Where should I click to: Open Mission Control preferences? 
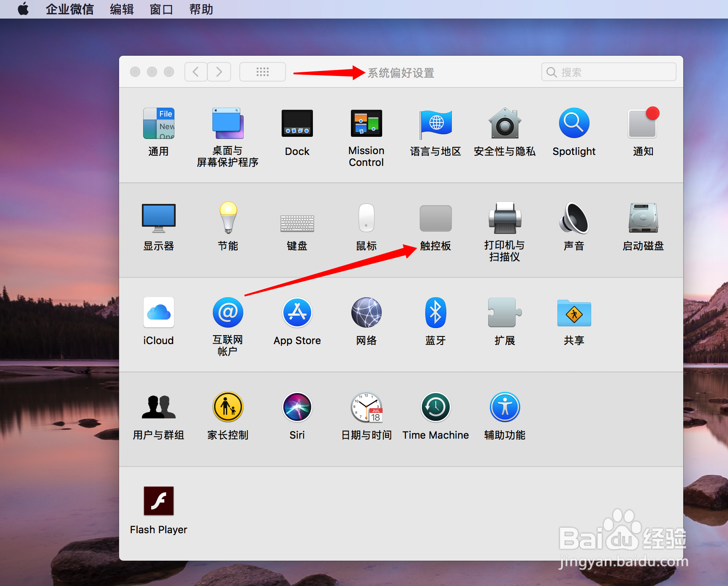click(x=366, y=123)
